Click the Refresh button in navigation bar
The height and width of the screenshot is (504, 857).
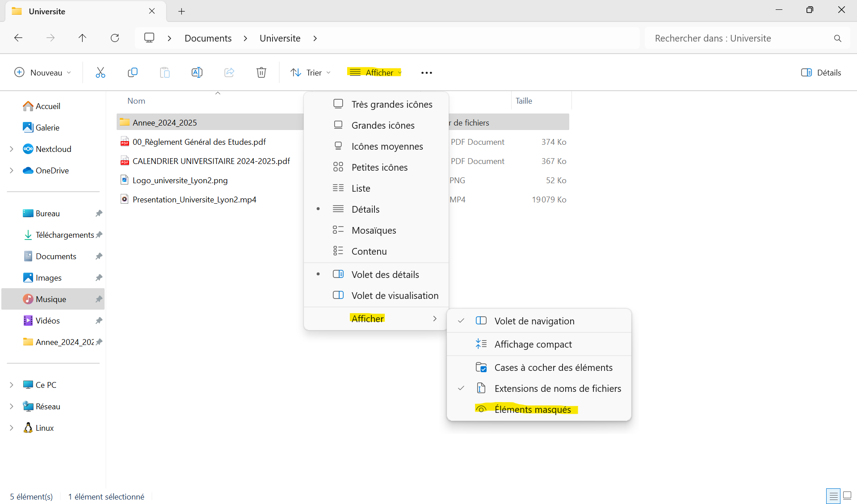click(x=115, y=38)
